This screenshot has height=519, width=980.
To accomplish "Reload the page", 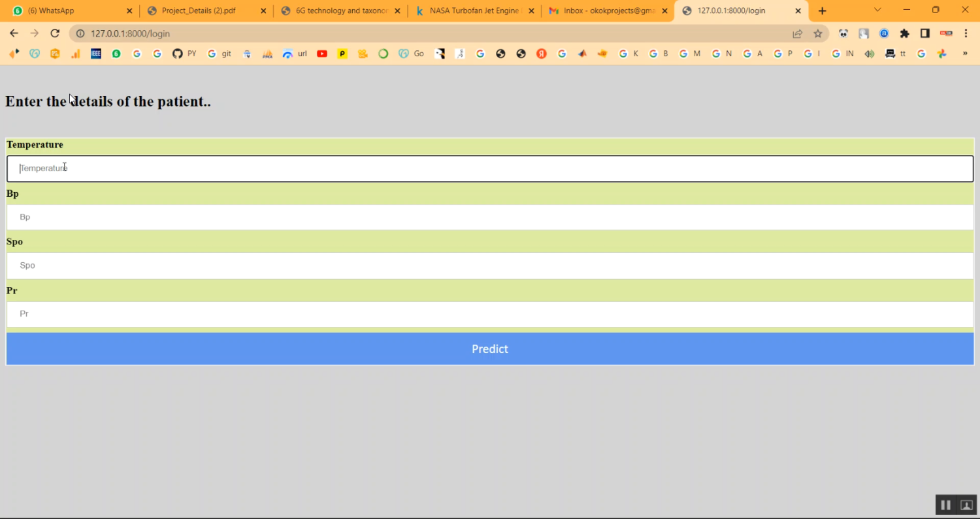I will click(x=55, y=33).
